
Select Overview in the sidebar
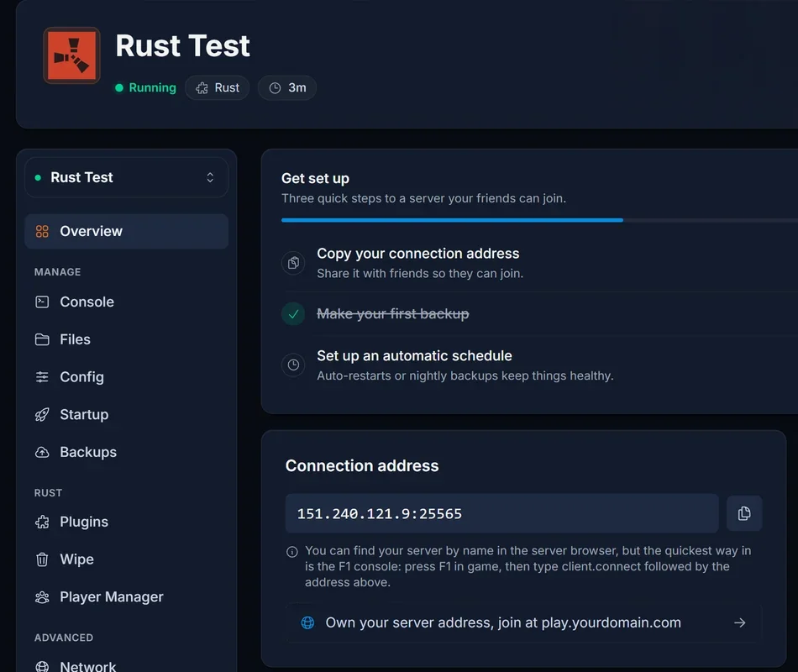(x=126, y=231)
